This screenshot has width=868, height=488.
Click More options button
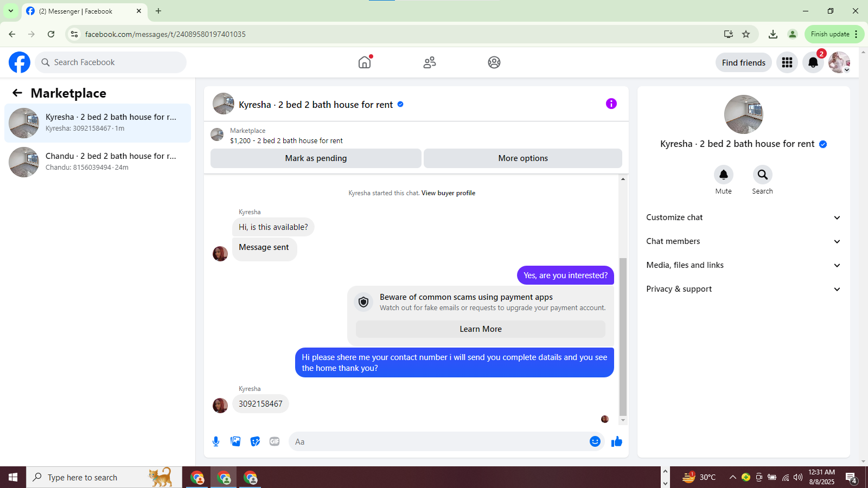[x=523, y=158]
